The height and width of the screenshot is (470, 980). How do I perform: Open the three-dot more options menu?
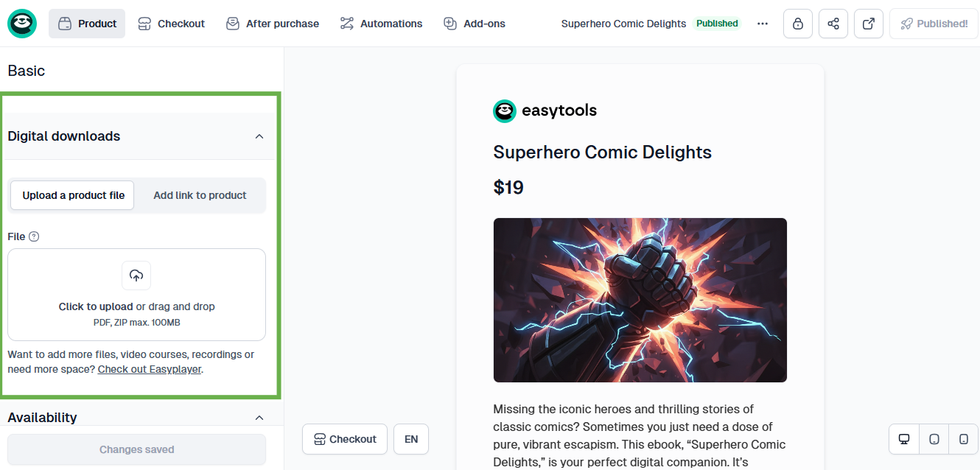point(763,24)
